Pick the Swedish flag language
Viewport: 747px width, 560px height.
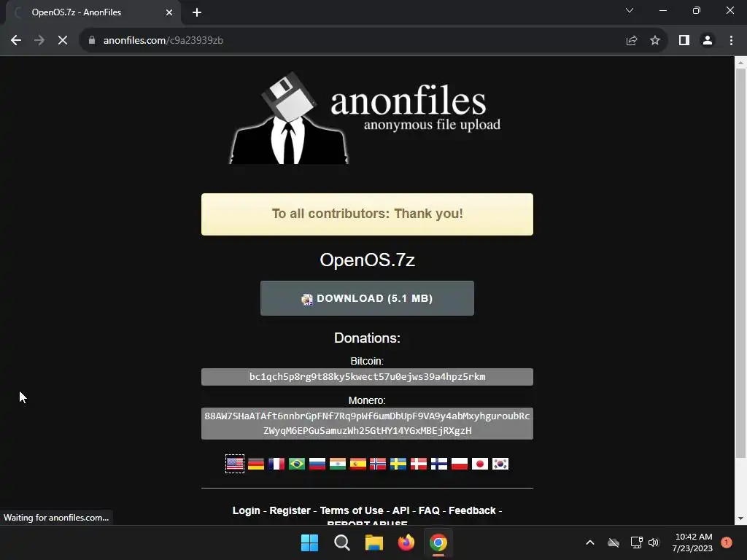[398, 464]
